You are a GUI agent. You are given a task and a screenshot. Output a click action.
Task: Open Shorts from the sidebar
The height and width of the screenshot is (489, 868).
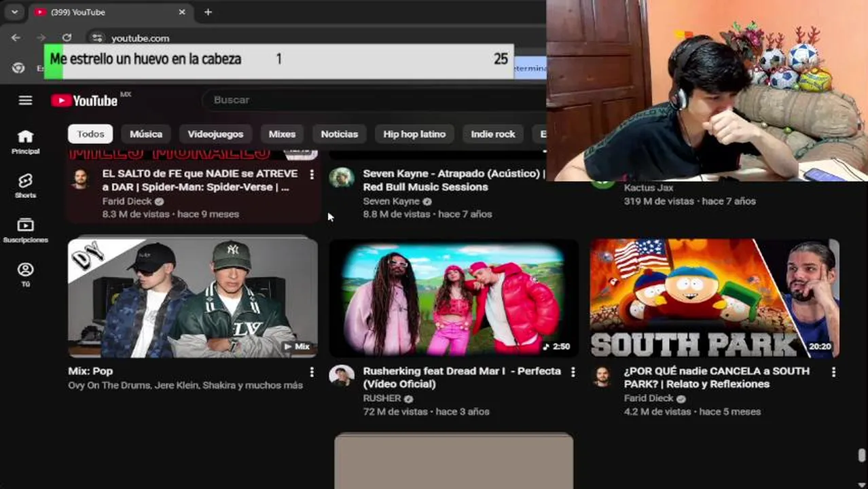pyautogui.click(x=25, y=185)
